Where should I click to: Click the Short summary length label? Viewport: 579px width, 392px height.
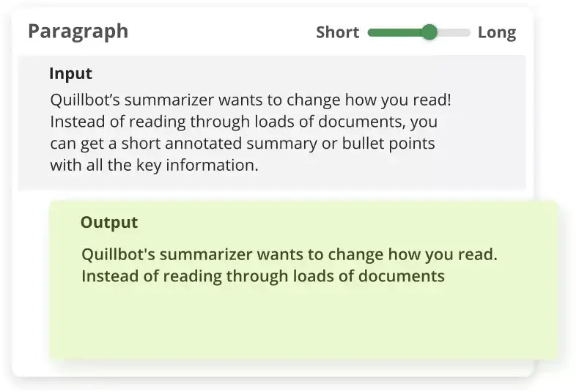click(337, 32)
